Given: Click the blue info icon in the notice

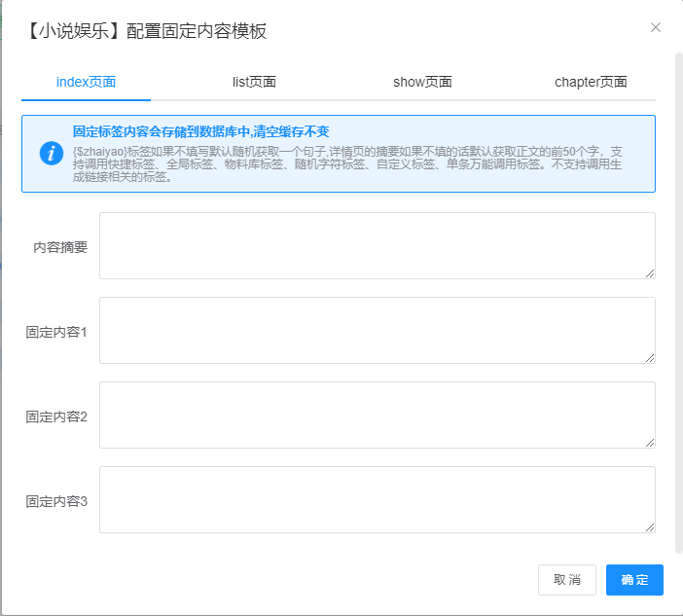Looking at the screenshot, I should (x=52, y=154).
